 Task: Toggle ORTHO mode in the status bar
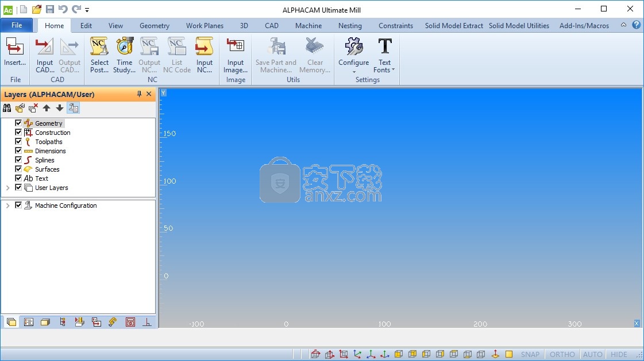(562, 355)
